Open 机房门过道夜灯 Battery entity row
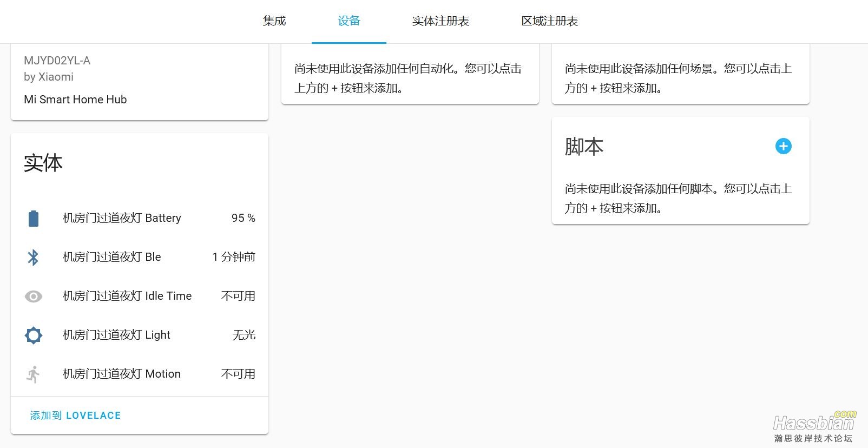 pyautogui.click(x=140, y=218)
